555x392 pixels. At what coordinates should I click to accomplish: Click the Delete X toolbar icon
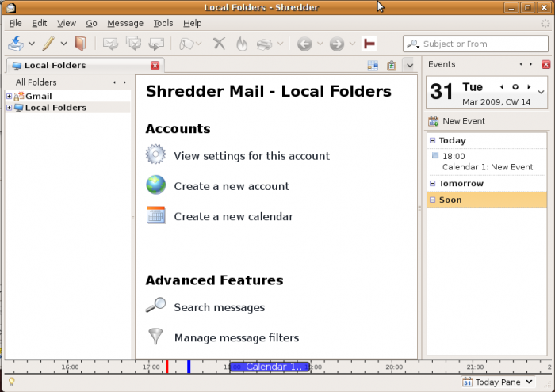point(219,44)
